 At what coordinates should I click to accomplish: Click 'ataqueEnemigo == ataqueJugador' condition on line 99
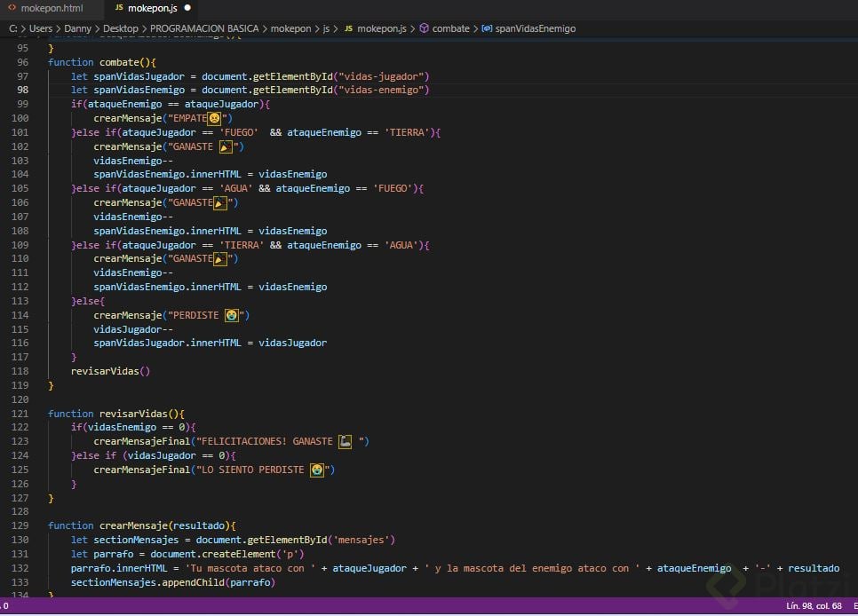173,105
